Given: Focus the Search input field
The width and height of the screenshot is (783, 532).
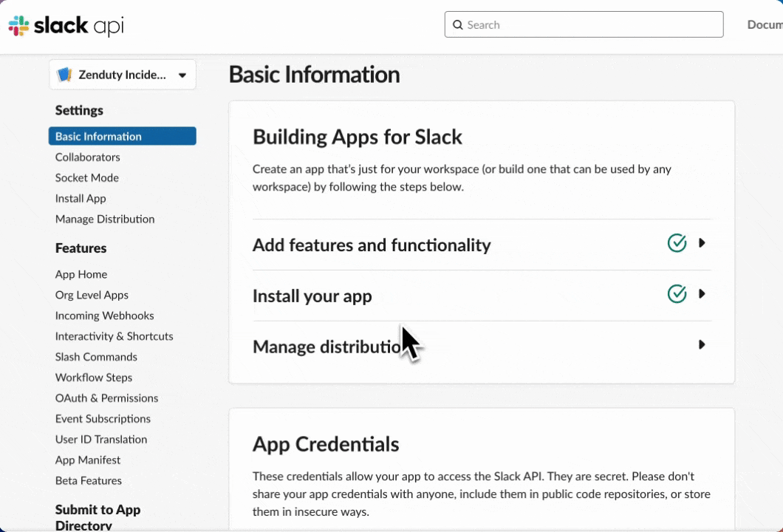Looking at the screenshot, I should pyautogui.click(x=584, y=24).
